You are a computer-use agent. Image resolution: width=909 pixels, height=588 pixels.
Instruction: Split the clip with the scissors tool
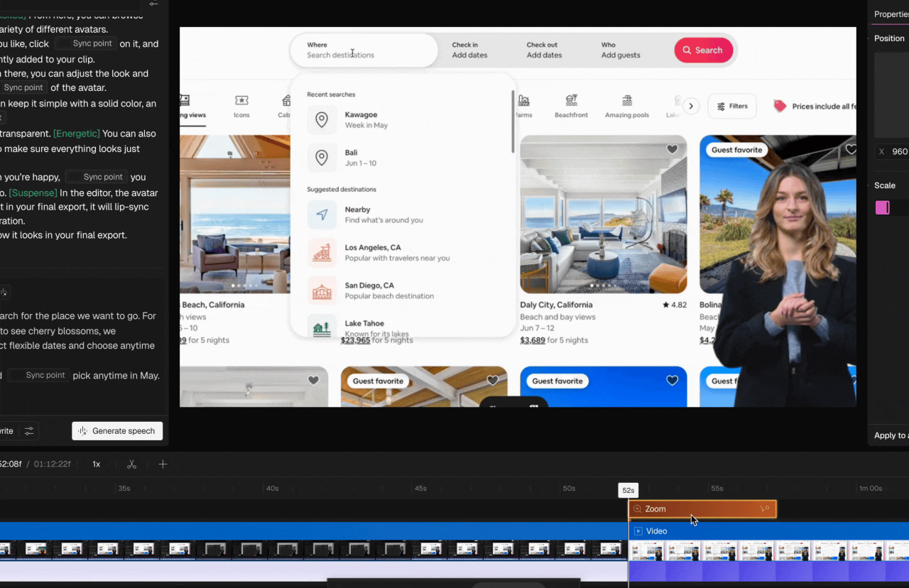tap(131, 464)
